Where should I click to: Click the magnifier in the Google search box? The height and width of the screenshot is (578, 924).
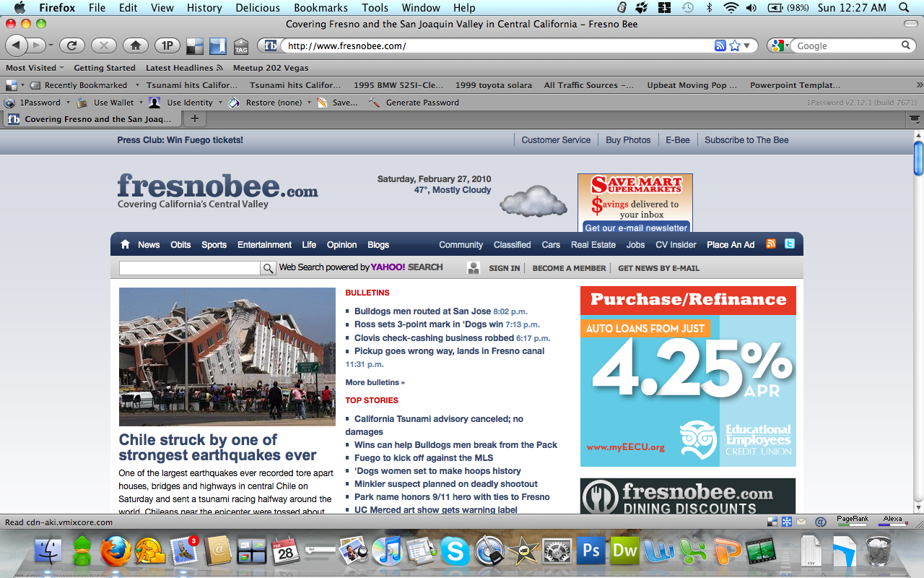906,46
